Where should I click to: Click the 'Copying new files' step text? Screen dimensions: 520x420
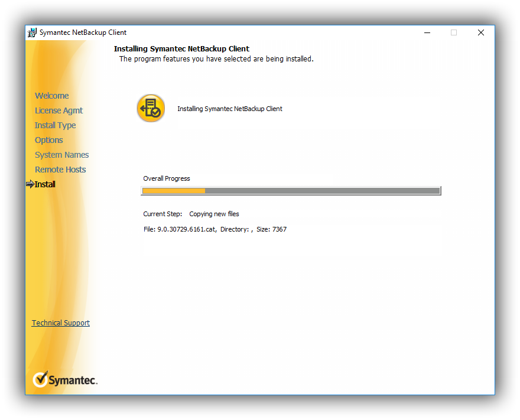click(x=214, y=214)
